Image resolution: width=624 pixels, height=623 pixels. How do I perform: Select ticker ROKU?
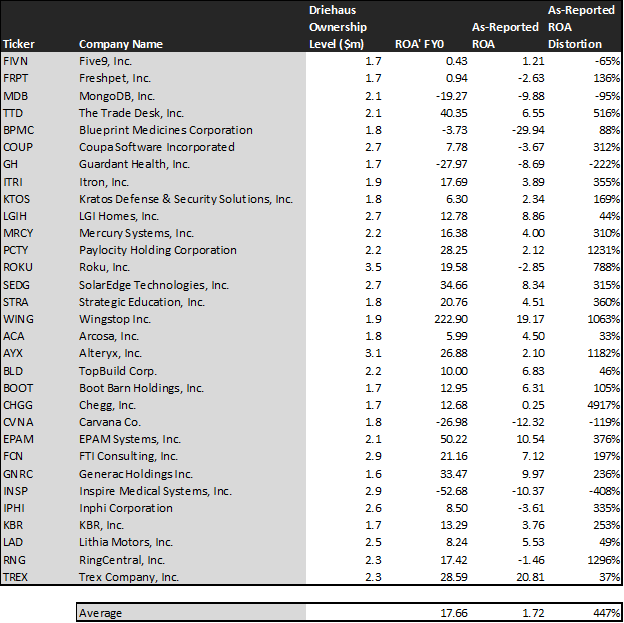point(18,267)
